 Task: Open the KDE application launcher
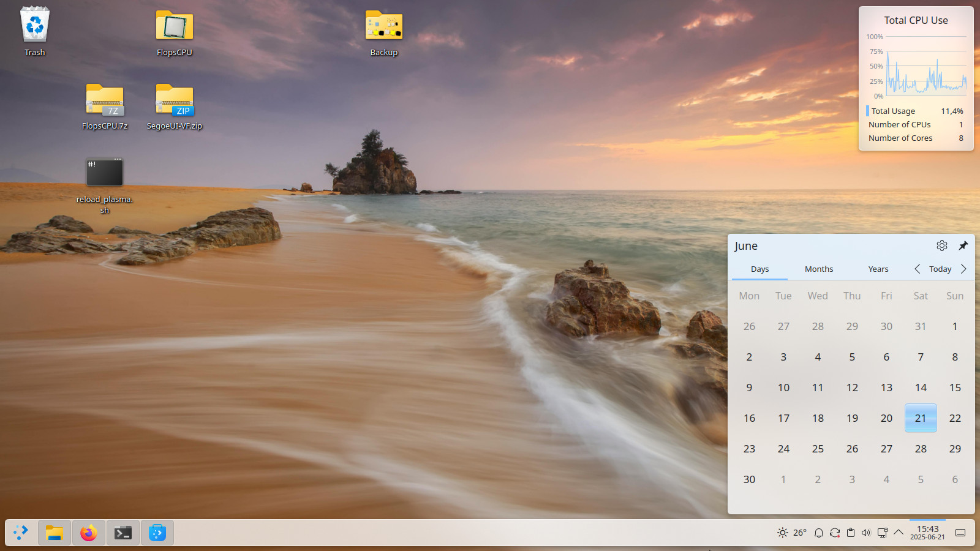point(21,533)
